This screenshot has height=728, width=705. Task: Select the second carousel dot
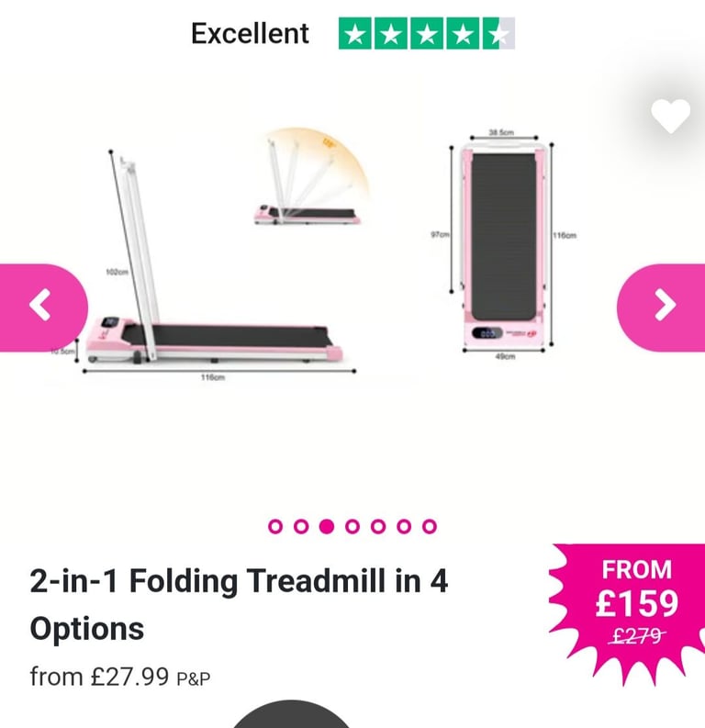point(301,526)
